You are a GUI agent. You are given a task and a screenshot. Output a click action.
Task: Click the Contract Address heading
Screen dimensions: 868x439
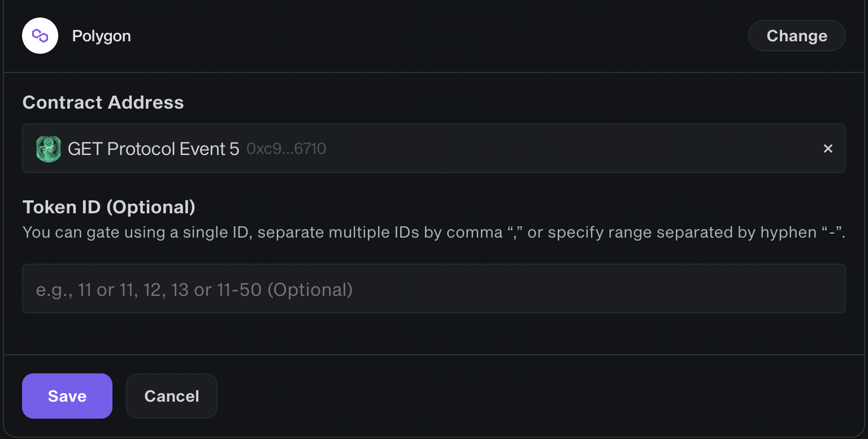103,102
